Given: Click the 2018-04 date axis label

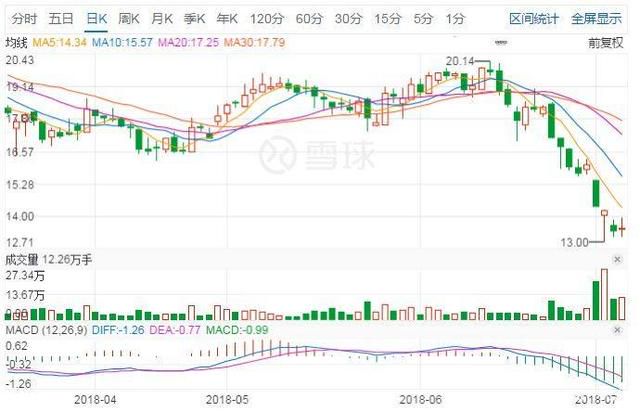Looking at the screenshot, I should tap(95, 399).
